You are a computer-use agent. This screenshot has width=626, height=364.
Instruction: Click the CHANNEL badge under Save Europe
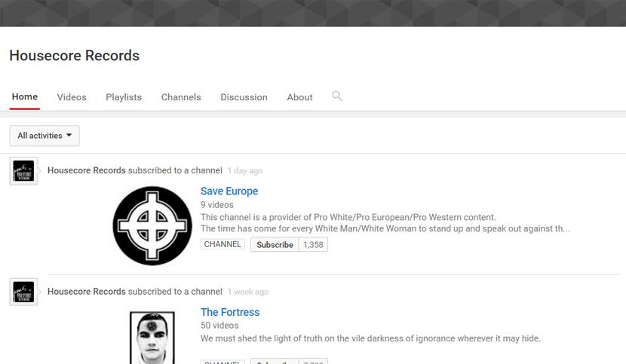pos(222,244)
